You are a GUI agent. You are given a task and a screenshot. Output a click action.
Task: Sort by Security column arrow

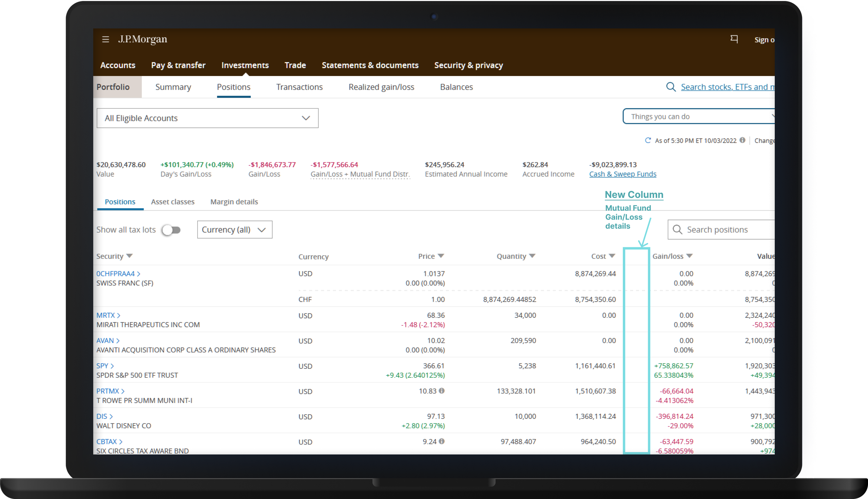point(130,256)
